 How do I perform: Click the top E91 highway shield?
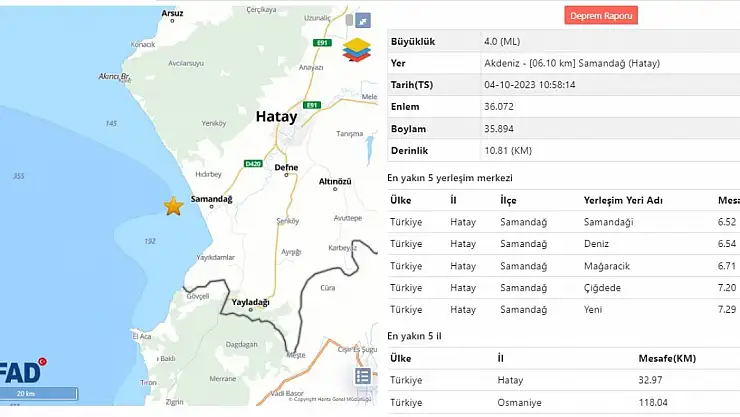coord(321,44)
